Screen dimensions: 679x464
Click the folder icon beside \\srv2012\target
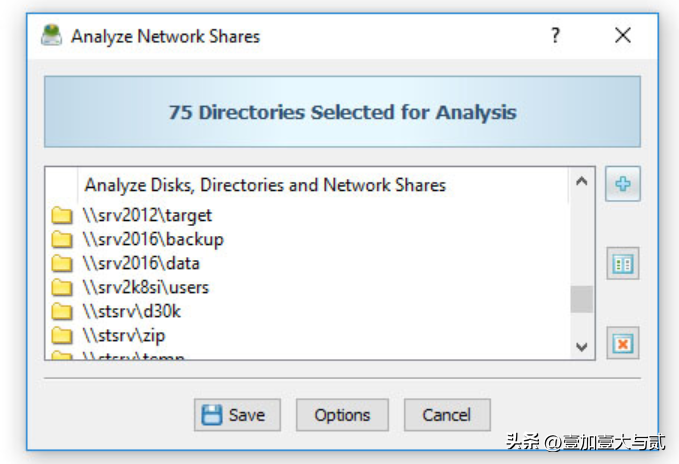62,216
